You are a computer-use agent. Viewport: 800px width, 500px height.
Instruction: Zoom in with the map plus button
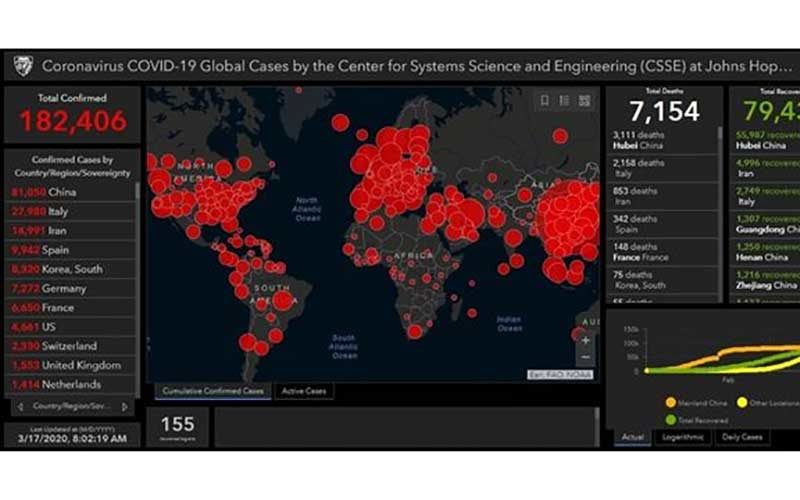coord(586,340)
